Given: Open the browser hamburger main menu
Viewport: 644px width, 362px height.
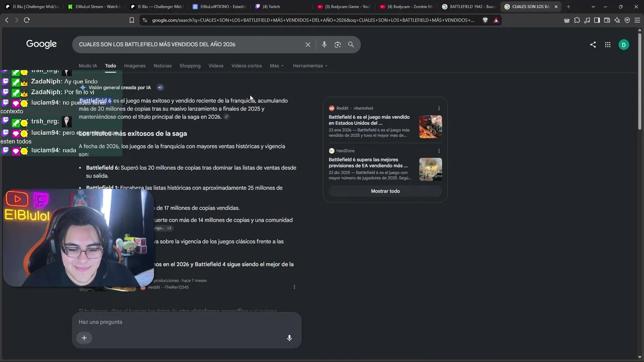Looking at the screenshot, I should click(637, 20).
